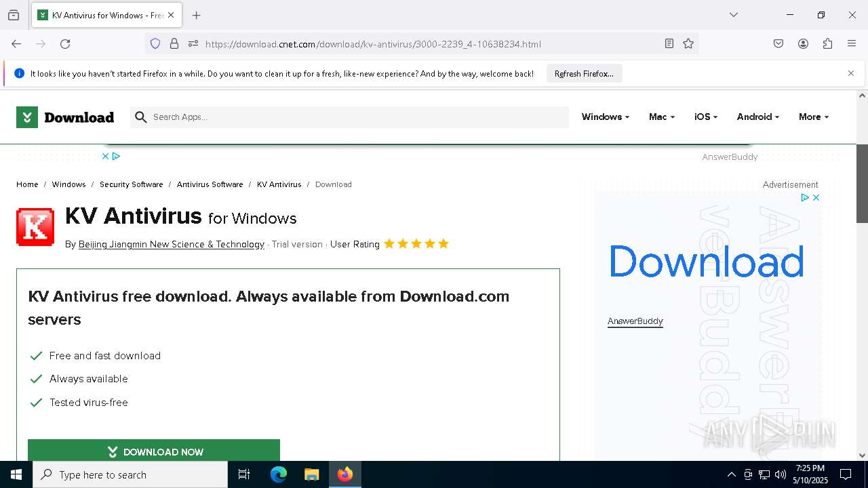Click the taskbar search box
This screenshot has height=488, width=868.
coord(130,474)
